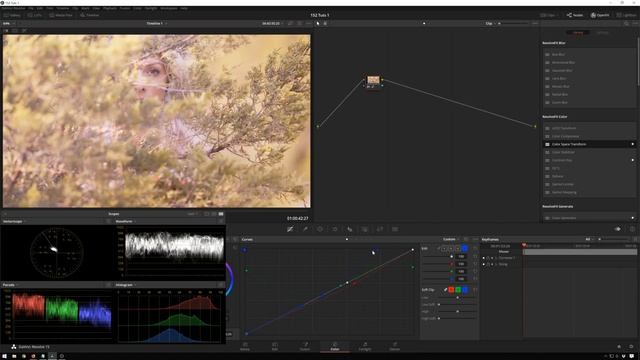Select Gaussian Blur in ResolveFX Blur
The width and height of the screenshot is (640, 360).
pyautogui.click(x=589, y=71)
